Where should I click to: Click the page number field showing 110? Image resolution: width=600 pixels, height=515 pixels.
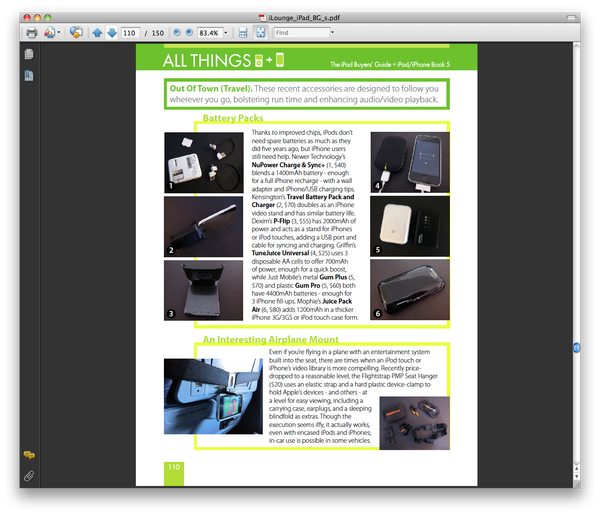[x=130, y=33]
